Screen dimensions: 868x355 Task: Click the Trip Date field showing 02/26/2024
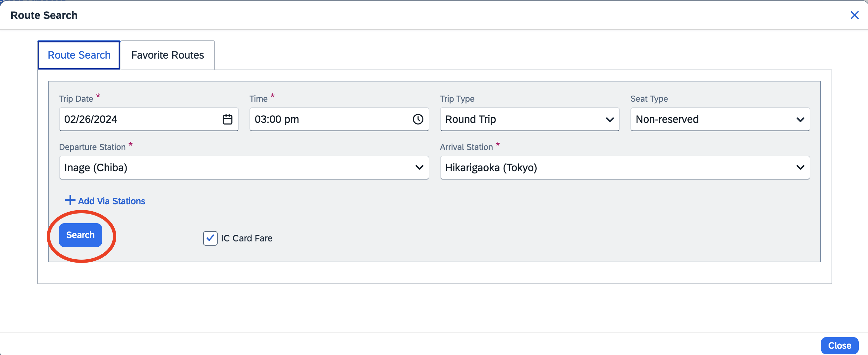pyautogui.click(x=138, y=120)
